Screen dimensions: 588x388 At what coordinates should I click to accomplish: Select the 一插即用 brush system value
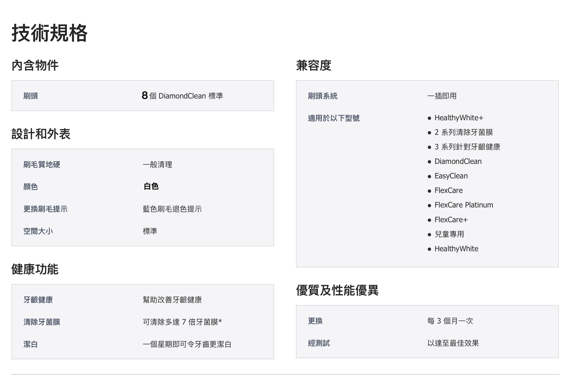442,96
